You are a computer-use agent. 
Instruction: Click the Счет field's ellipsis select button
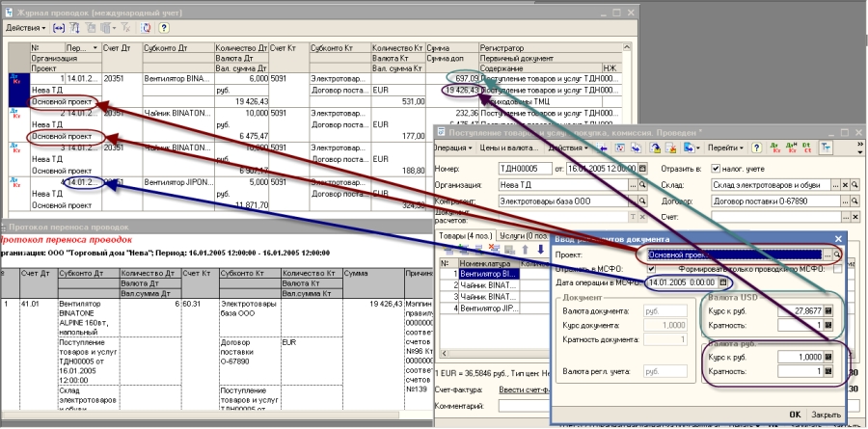point(846,217)
